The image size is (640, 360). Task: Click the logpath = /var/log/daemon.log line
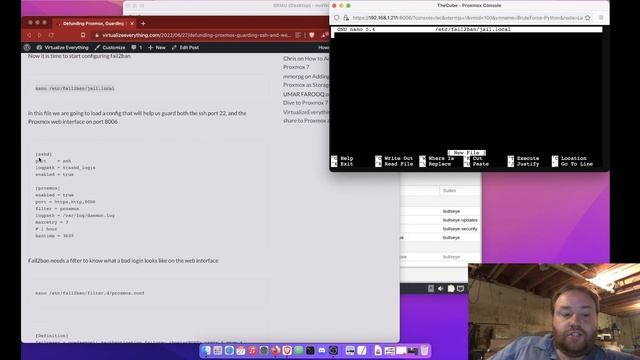tap(75, 216)
